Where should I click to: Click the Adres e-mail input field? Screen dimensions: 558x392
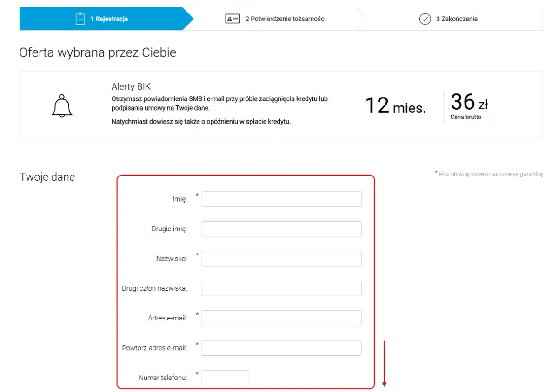coord(281,318)
